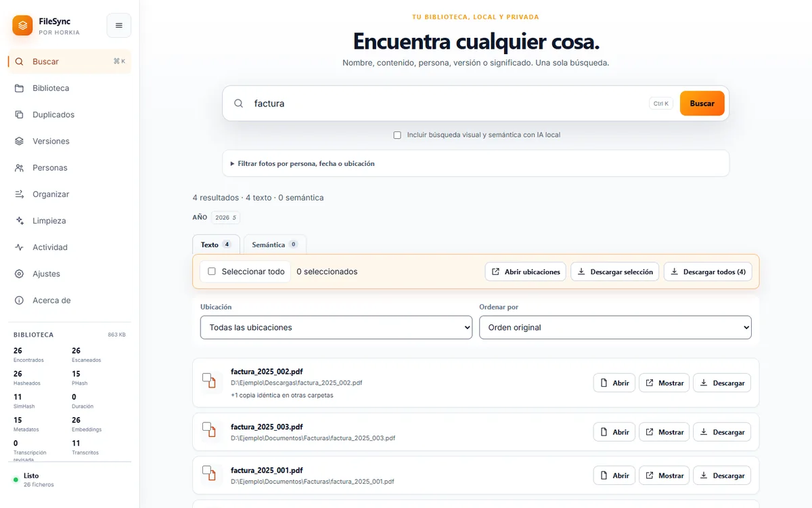Click the Ctrl K shortcut badge
Screen dimensions: 812x508
pyautogui.click(x=660, y=104)
